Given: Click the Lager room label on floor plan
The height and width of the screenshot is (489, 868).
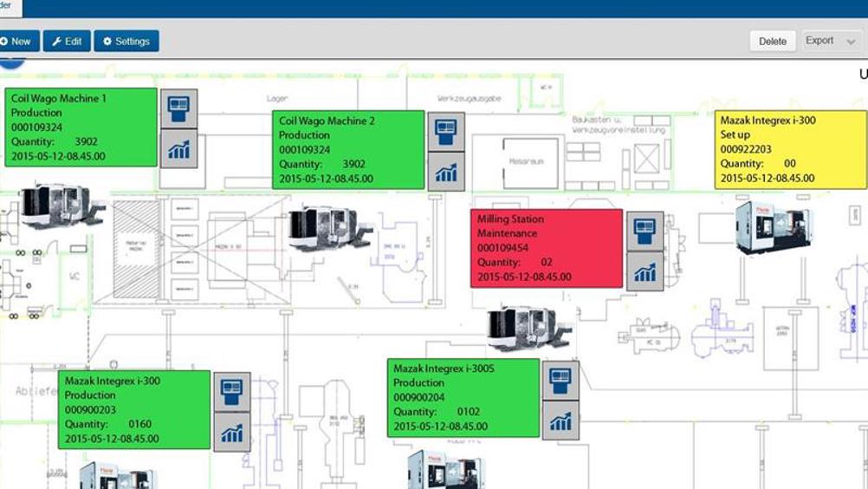Looking at the screenshot, I should coord(277,99).
